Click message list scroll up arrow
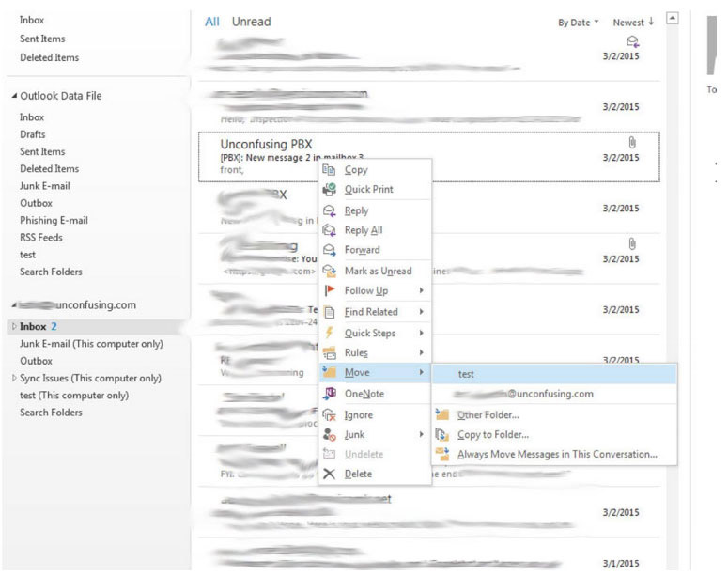 click(673, 18)
